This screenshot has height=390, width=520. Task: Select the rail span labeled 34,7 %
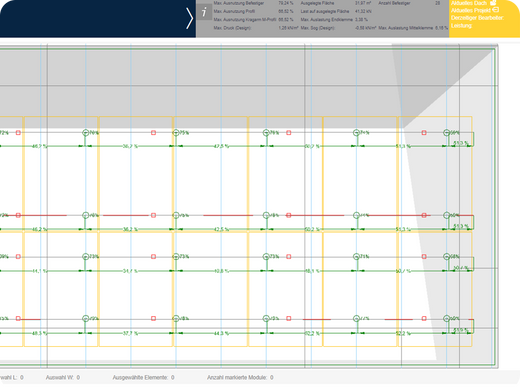(130, 271)
